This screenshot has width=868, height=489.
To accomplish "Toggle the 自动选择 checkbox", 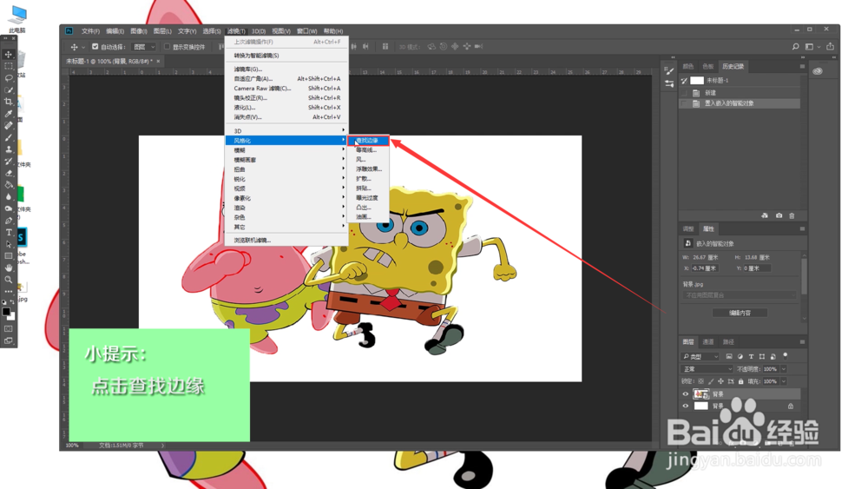I will [95, 47].
